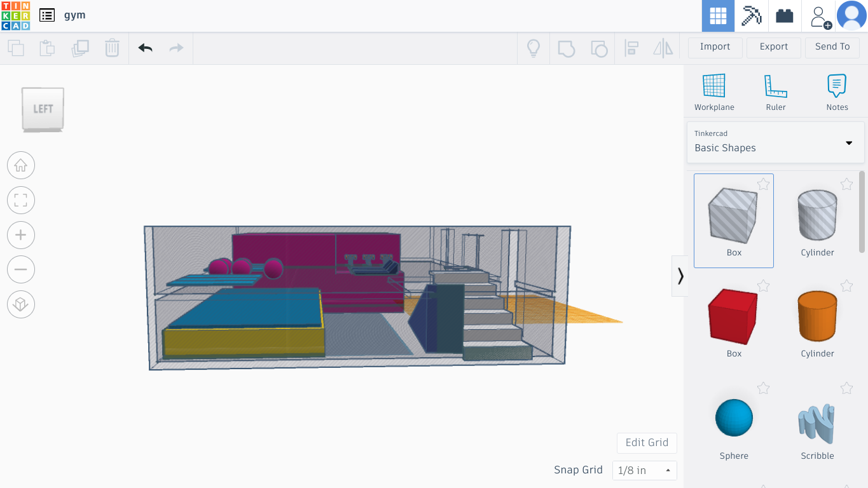Click the Mirror (flip) tool icon
The width and height of the screenshot is (868, 488).
pyautogui.click(x=663, y=48)
